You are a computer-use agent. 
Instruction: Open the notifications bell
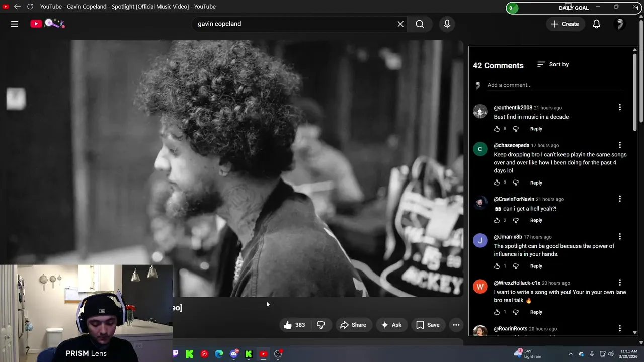tap(596, 24)
